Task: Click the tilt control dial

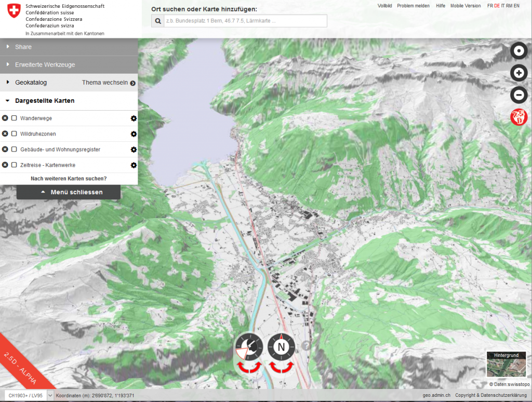Action: [249, 347]
